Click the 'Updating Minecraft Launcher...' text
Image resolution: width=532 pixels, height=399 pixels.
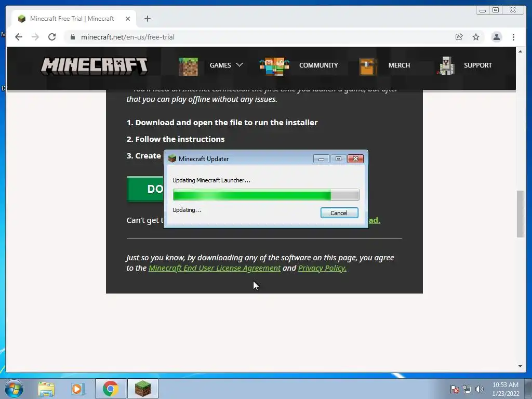[211, 180]
